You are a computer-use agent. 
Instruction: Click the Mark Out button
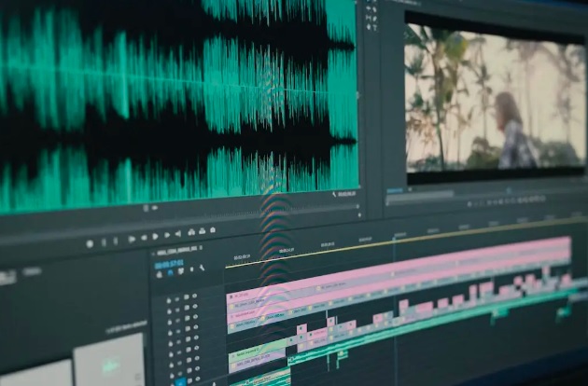point(116,241)
